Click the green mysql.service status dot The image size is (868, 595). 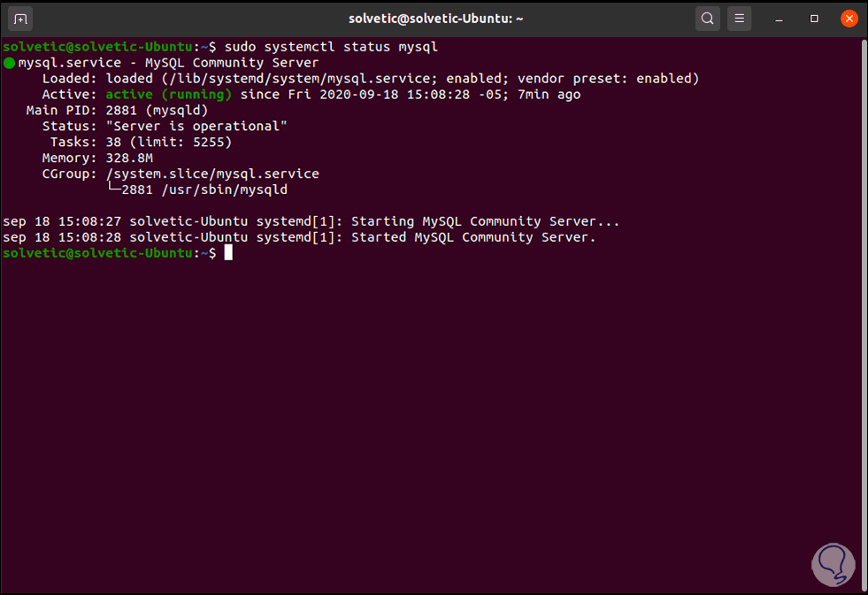(9, 63)
